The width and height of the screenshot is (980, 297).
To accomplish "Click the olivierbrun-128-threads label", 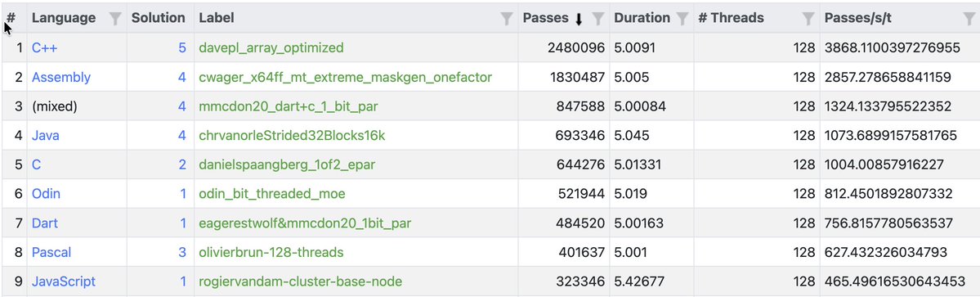I will [271, 252].
